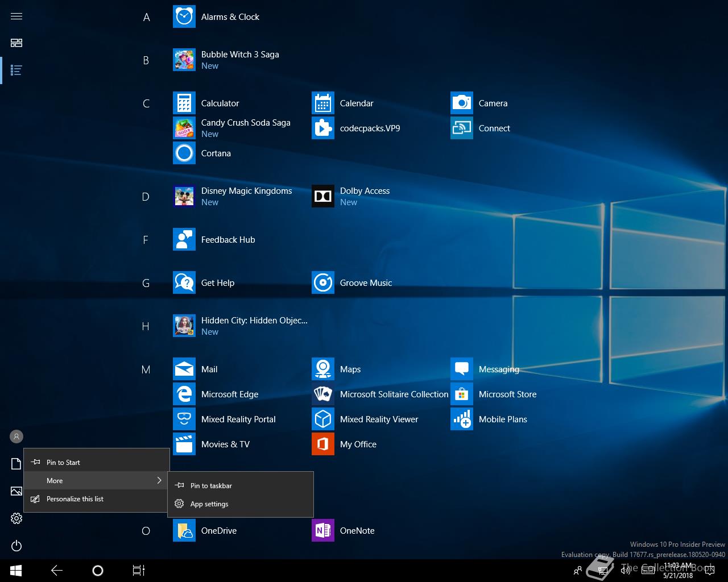Open the Camera app icon
Image resolution: width=728 pixels, height=582 pixels.
462,103
